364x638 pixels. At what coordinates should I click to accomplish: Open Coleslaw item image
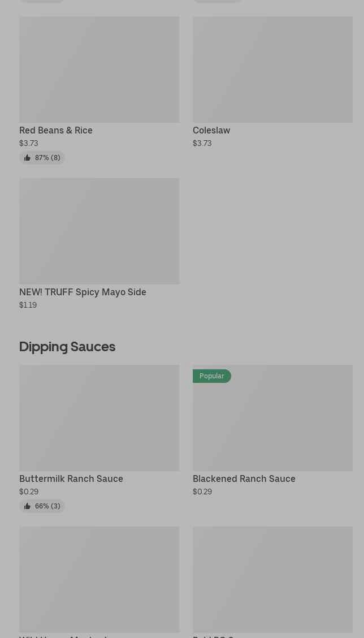272,70
